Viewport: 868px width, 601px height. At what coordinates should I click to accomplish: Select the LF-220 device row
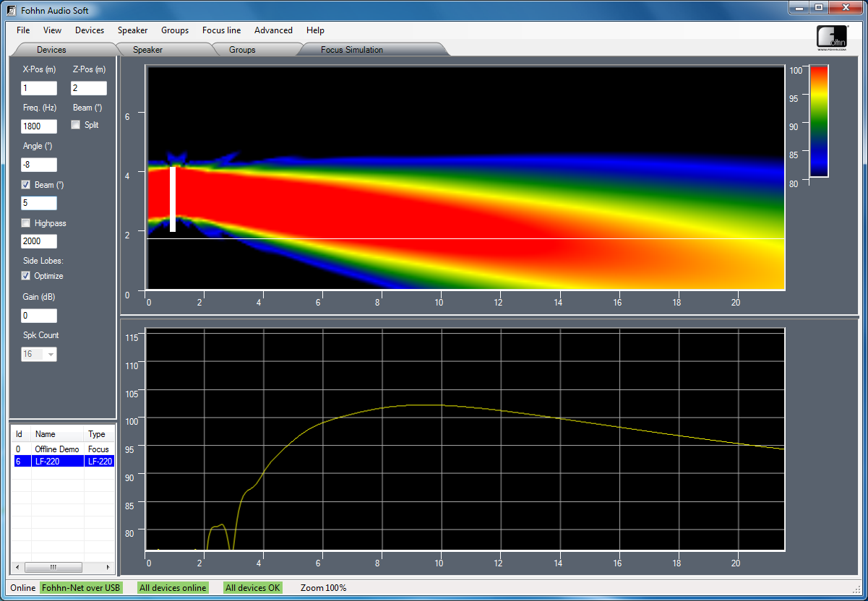coord(64,461)
